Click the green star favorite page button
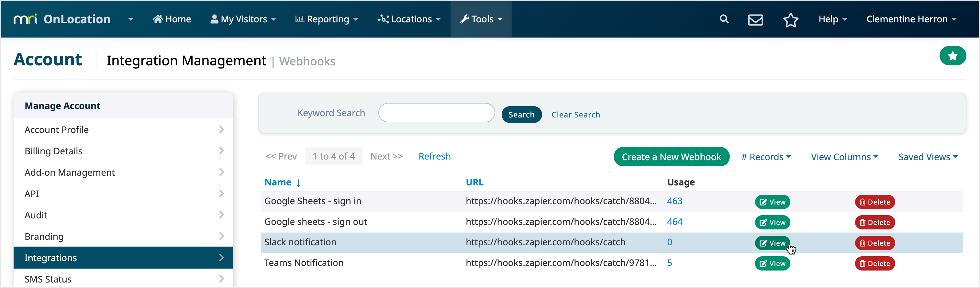 coord(952,56)
